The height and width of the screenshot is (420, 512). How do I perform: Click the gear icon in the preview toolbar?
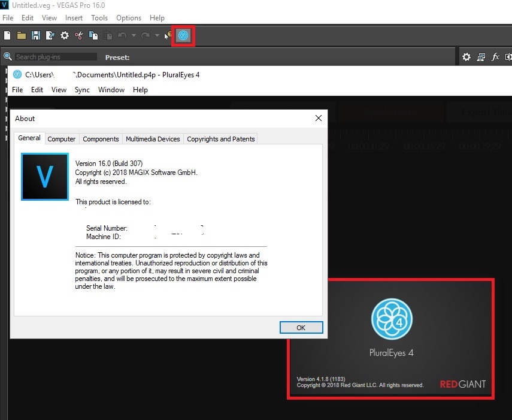click(466, 57)
